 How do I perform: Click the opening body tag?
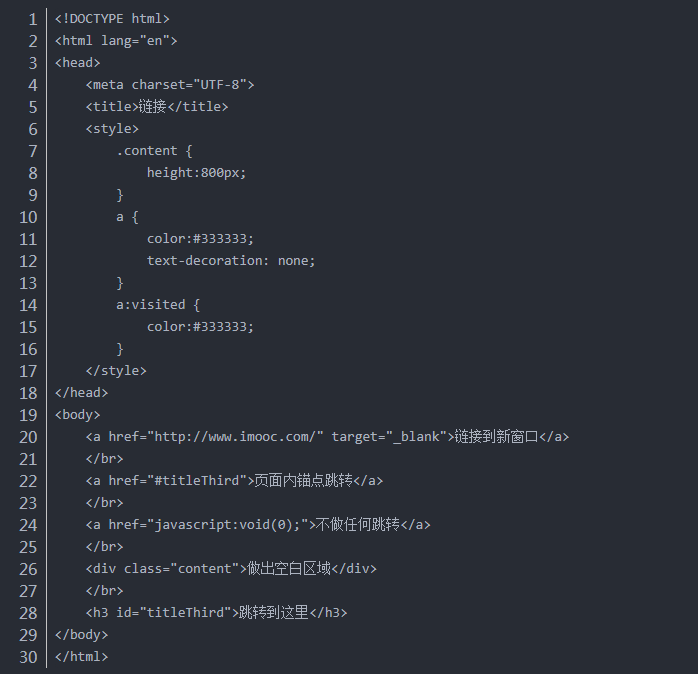click(x=78, y=415)
